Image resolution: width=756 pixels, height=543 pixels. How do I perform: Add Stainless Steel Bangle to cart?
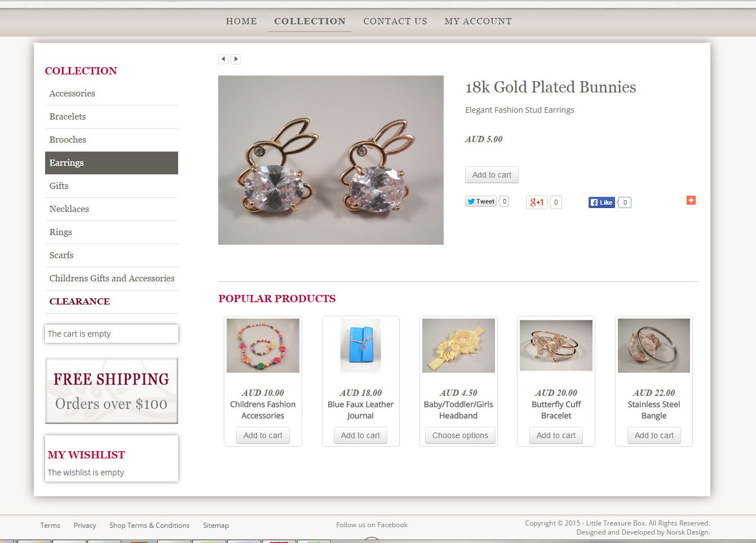click(x=654, y=435)
